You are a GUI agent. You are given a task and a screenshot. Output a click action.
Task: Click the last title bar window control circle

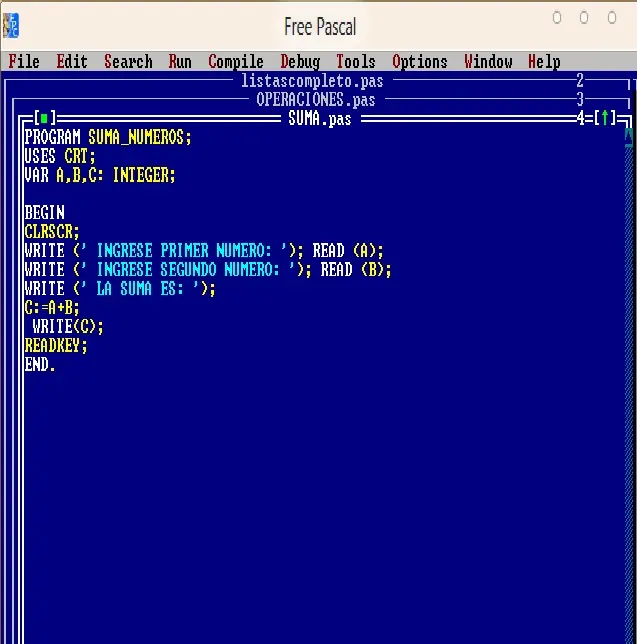point(612,18)
